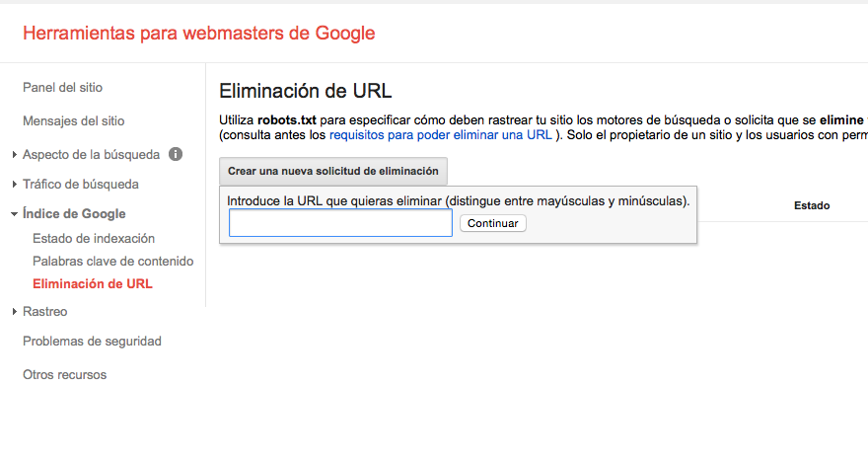Select Índice de Google menu label
Viewport: 868px width, 462px height.
pos(74,214)
